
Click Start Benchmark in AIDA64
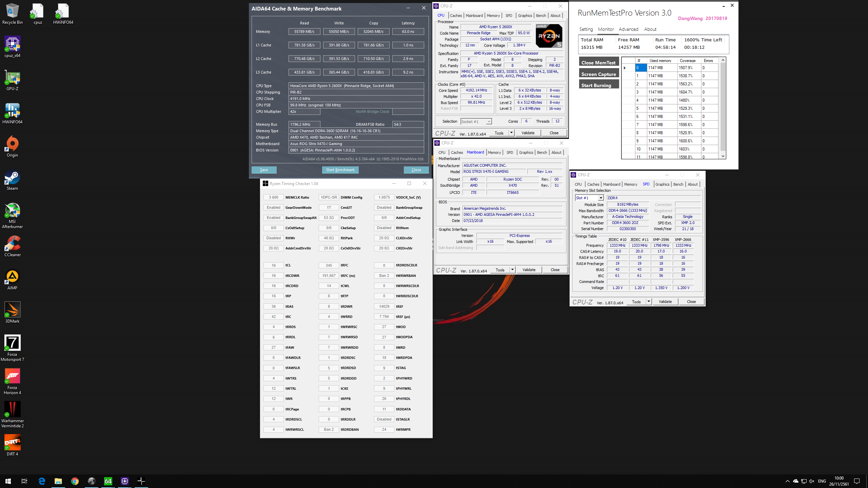(x=340, y=170)
